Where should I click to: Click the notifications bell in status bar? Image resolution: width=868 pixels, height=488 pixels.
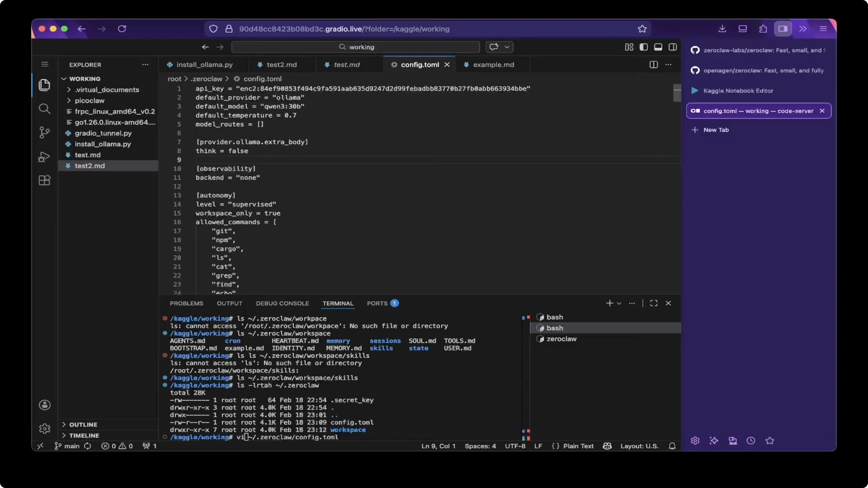(x=672, y=446)
